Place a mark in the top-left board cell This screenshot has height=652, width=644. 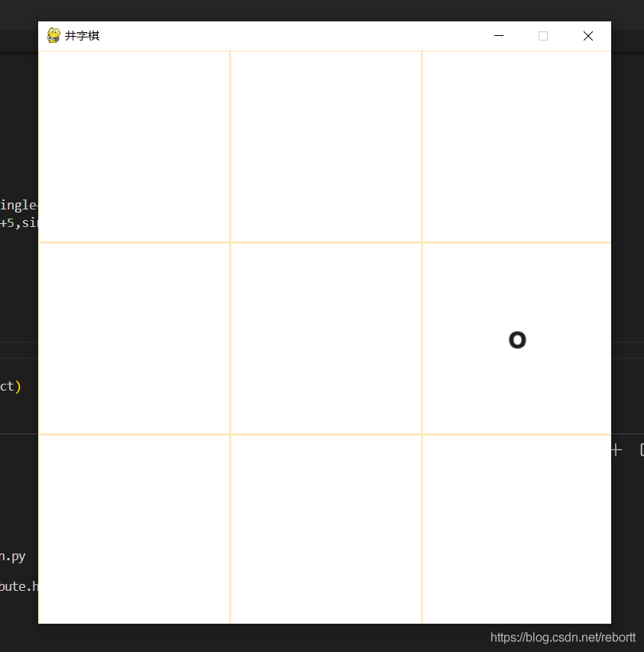(x=134, y=147)
